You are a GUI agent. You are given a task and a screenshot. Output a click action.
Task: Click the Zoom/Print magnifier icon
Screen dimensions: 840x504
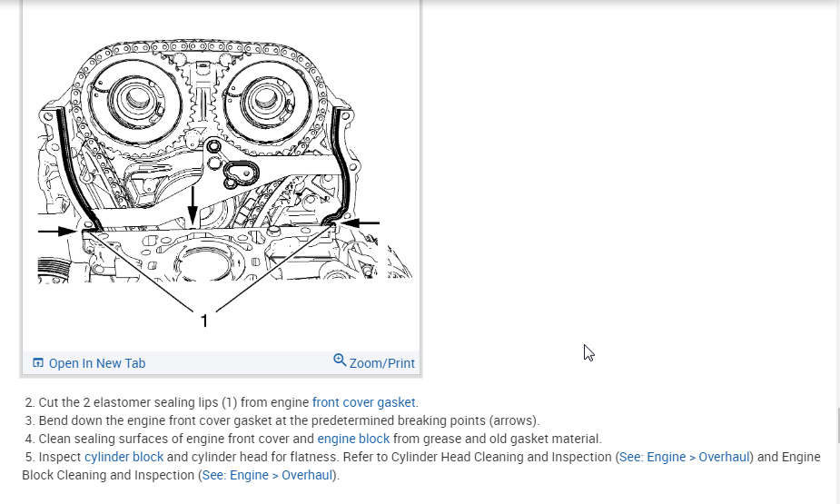click(x=340, y=360)
